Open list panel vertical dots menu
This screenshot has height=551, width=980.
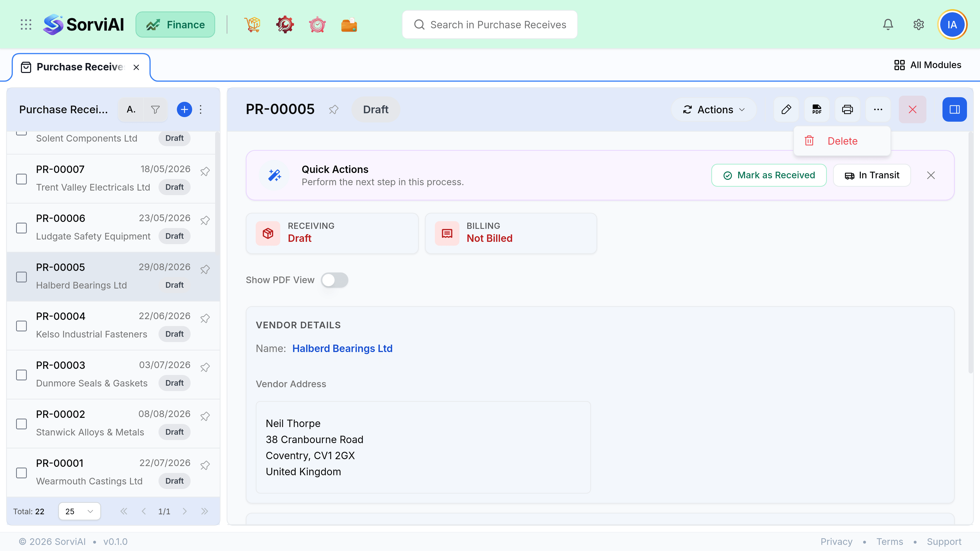[201, 109]
